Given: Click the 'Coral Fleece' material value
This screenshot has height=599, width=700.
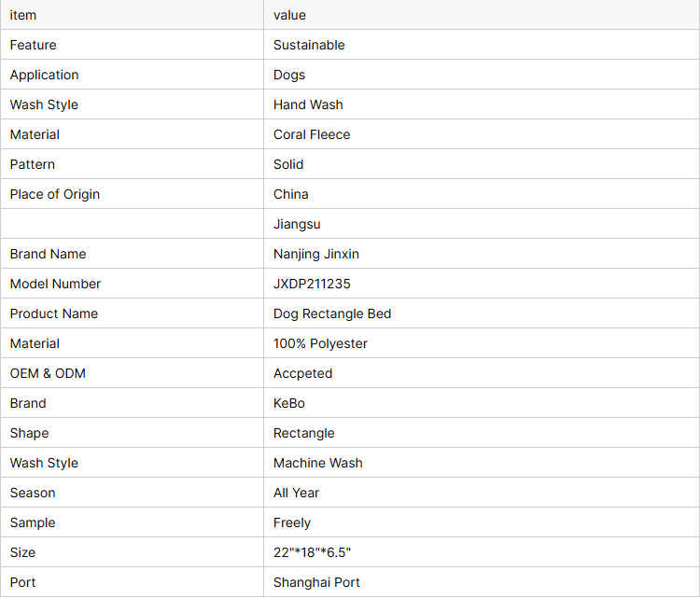Looking at the screenshot, I should tap(312, 134).
